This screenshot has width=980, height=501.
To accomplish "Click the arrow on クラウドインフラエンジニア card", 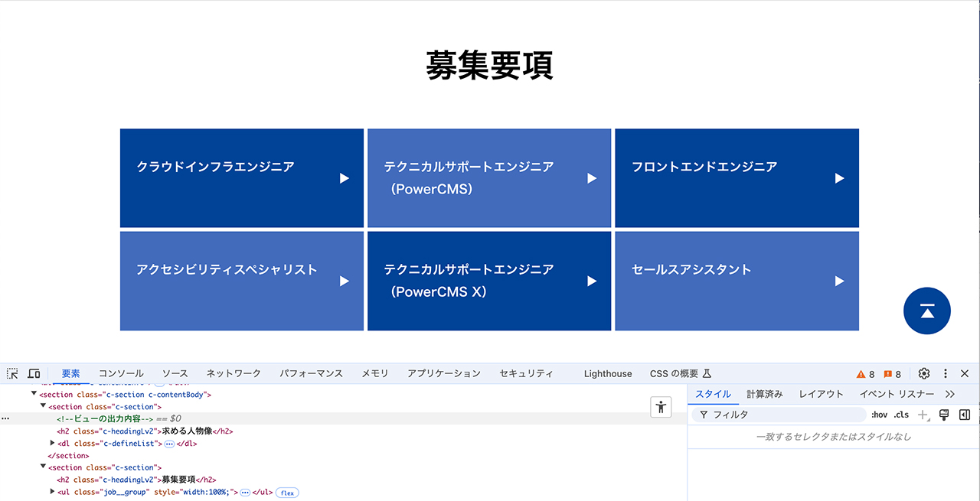I will click(345, 178).
